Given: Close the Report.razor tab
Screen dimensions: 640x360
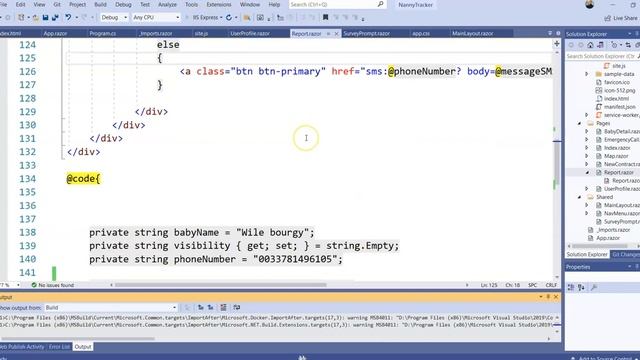Looking at the screenshot, I should 336,34.
